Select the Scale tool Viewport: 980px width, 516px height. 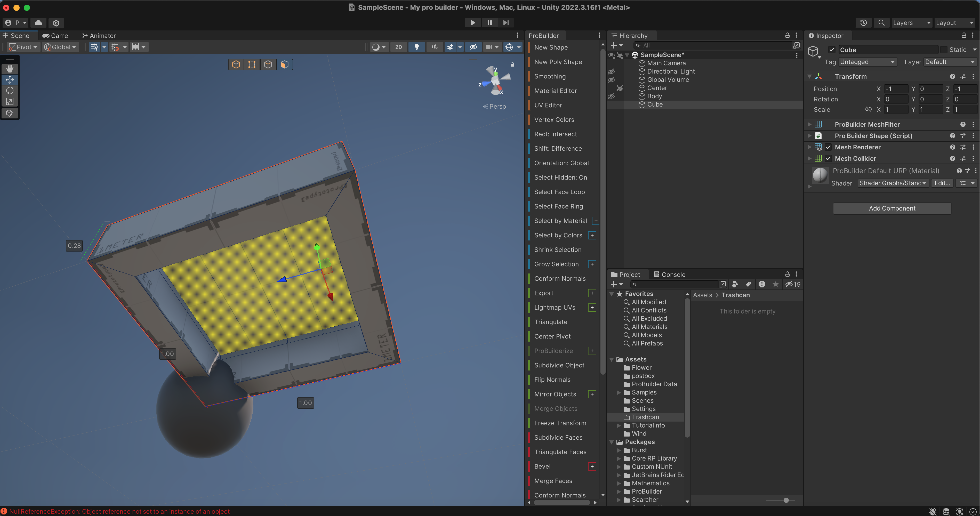pos(10,102)
